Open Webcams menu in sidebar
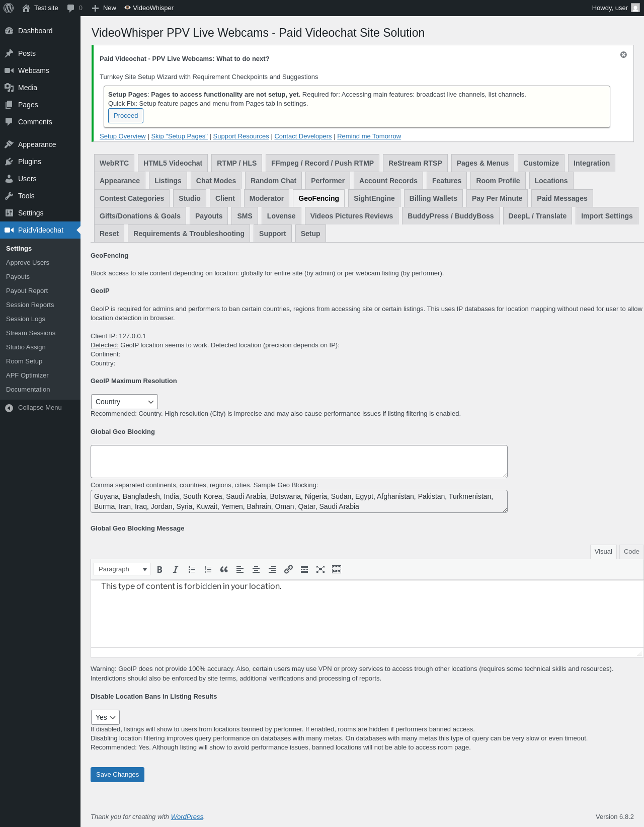Screen dimensions: 644x827 pyautogui.click(x=40, y=70)
